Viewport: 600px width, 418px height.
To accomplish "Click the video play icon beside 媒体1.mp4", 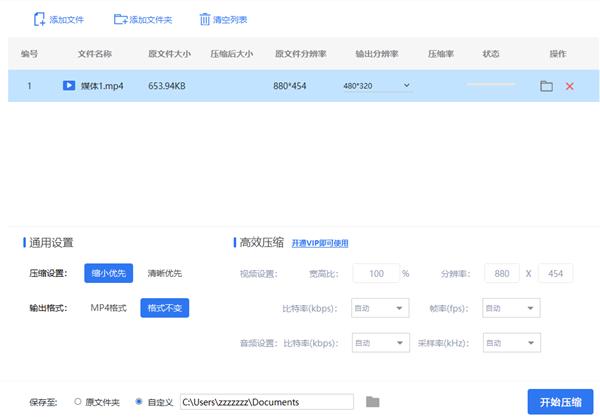I will (x=69, y=85).
